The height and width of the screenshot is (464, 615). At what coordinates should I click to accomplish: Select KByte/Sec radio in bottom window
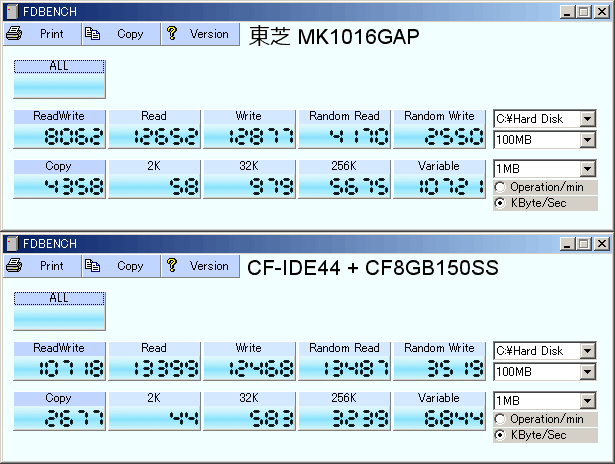coord(500,435)
